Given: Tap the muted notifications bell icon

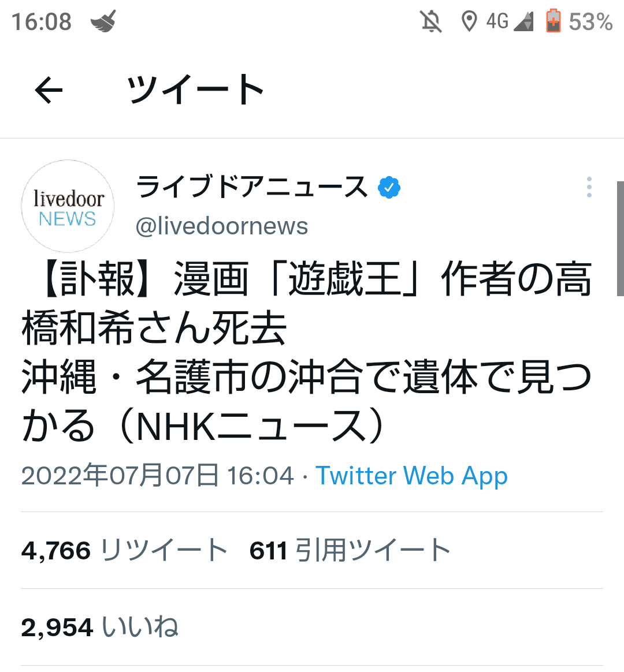Looking at the screenshot, I should pos(431,22).
